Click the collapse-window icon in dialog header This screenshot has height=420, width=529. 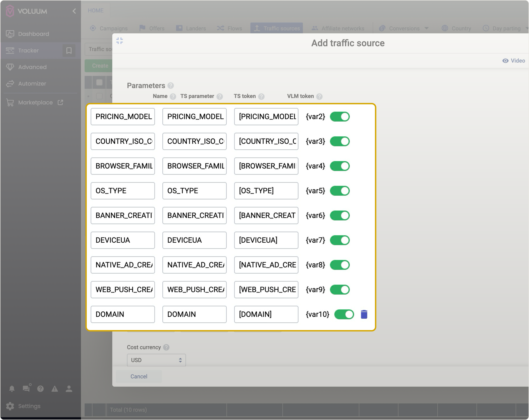(x=119, y=41)
